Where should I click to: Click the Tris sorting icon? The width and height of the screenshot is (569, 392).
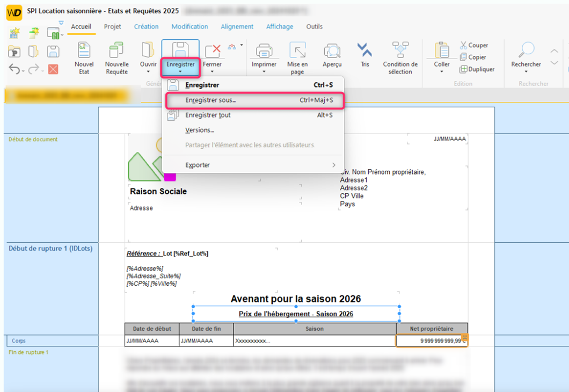click(364, 52)
